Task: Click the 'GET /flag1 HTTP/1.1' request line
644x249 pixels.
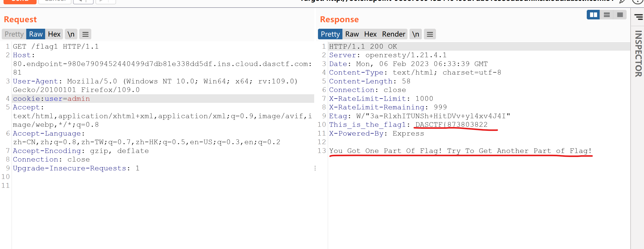Action: tap(56, 46)
